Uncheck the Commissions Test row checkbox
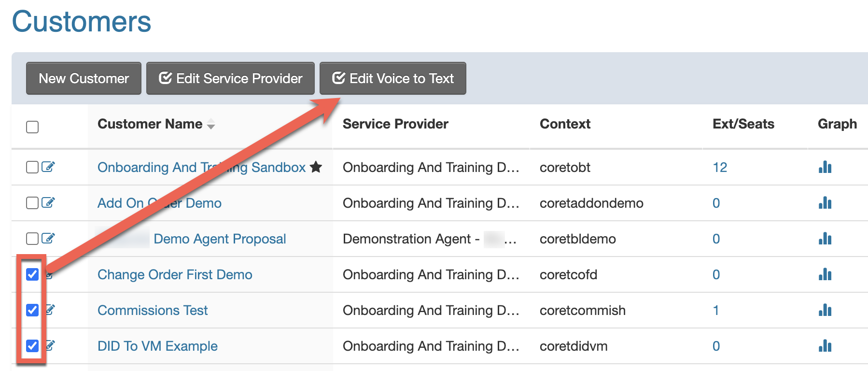868x371 pixels. (x=32, y=310)
